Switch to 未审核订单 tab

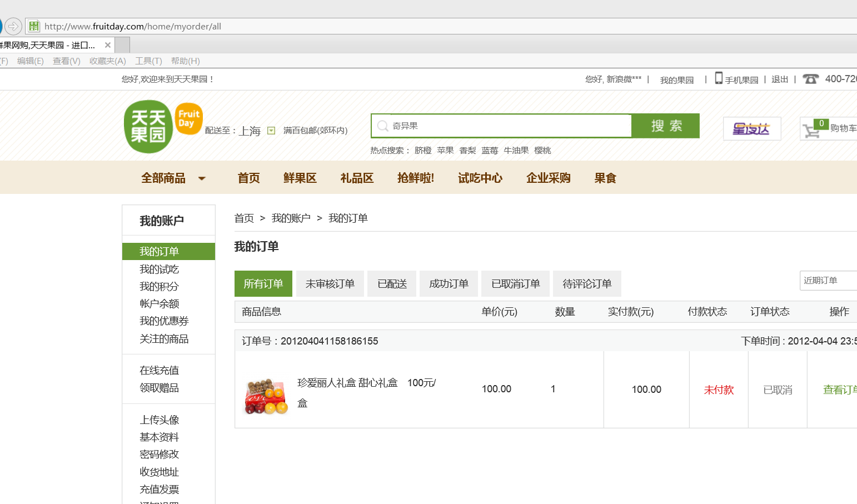click(x=330, y=283)
